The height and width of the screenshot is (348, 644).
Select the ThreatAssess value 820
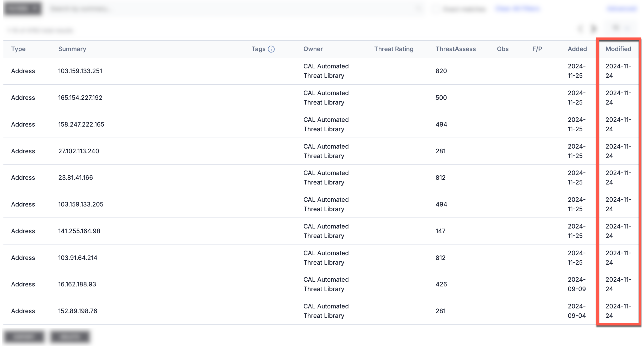tap(441, 71)
